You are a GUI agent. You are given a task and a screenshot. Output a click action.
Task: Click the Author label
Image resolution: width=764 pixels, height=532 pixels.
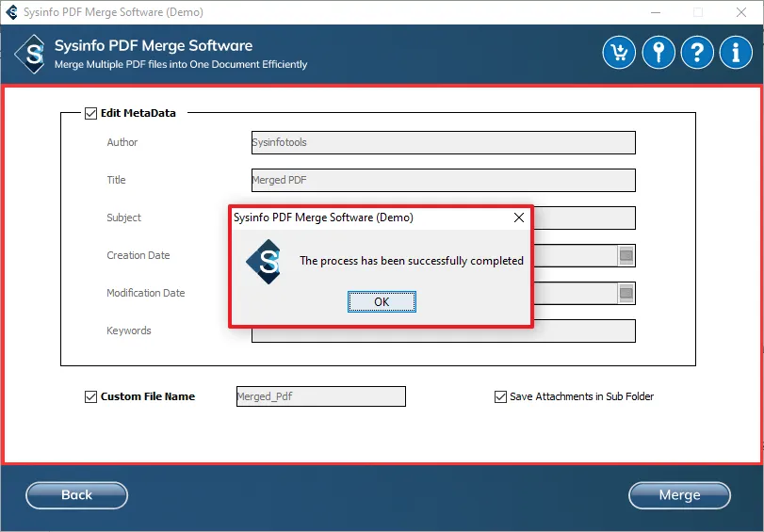(122, 142)
